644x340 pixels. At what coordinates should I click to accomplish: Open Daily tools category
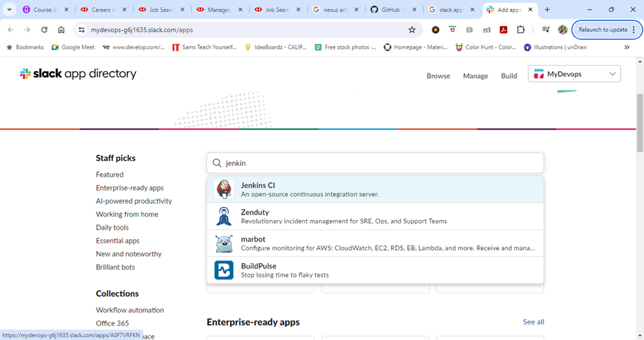coord(112,228)
